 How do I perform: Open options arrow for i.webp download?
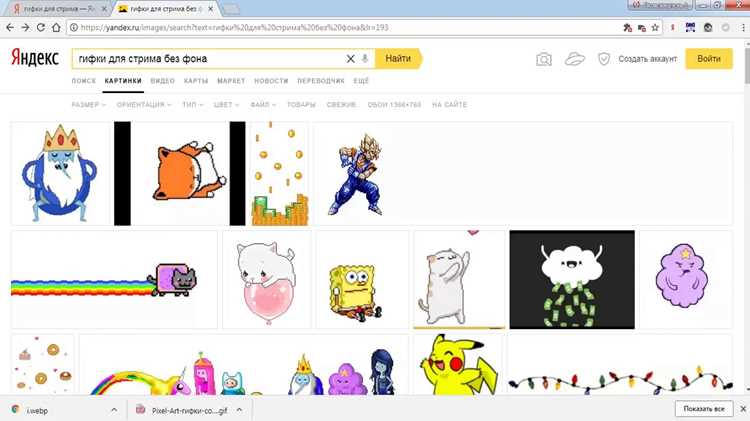click(114, 410)
